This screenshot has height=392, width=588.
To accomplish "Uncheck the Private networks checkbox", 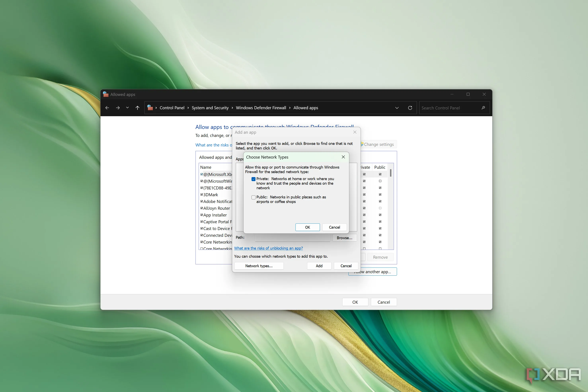I will pos(254,179).
